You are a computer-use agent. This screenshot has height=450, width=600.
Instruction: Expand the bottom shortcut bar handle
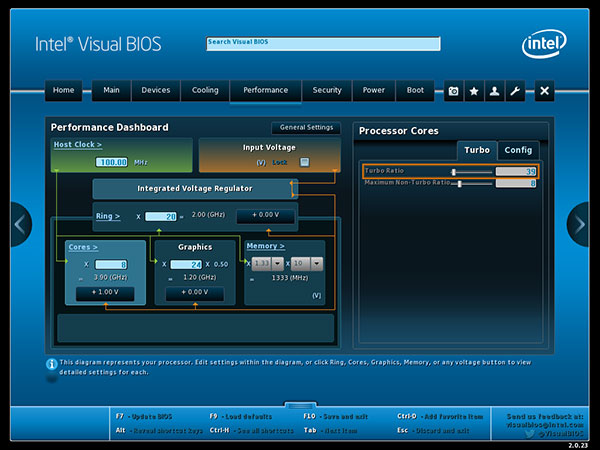300,405
